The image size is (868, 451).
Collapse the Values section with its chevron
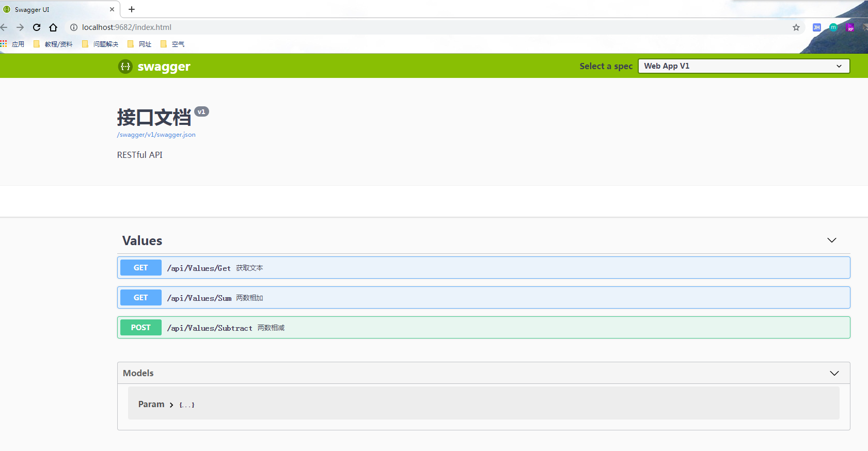pyautogui.click(x=831, y=240)
